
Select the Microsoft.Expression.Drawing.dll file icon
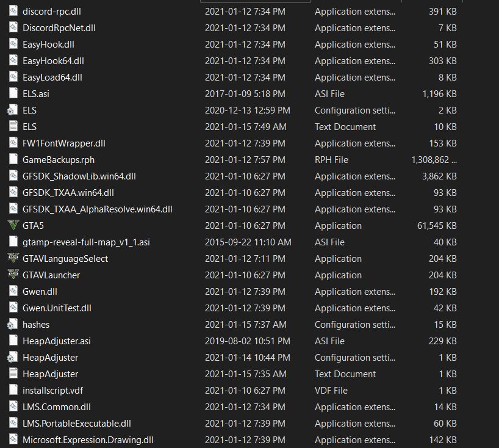(x=13, y=439)
